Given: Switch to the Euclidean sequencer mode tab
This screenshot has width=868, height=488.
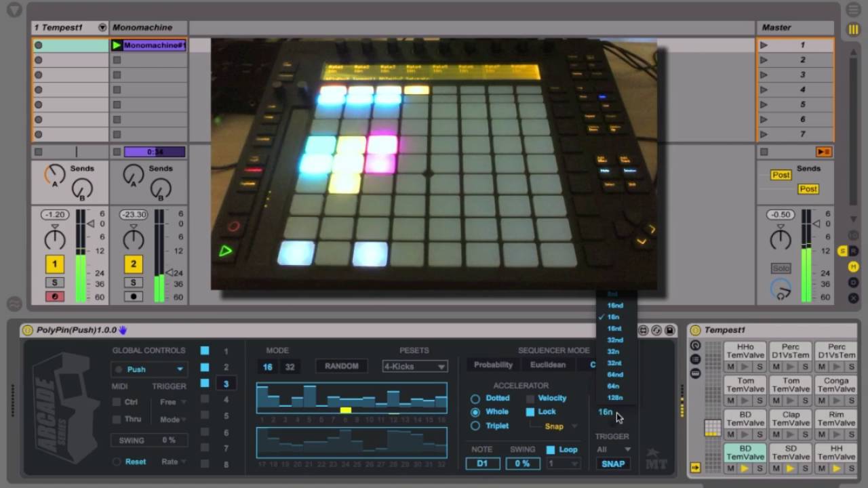Looking at the screenshot, I should tap(547, 365).
